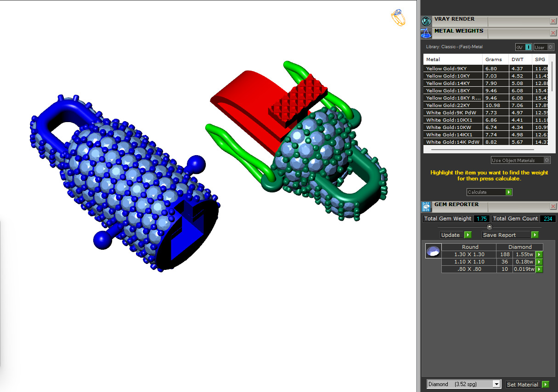Click the Total Gem Weight value 1.75
The image size is (558, 392).
(x=481, y=218)
